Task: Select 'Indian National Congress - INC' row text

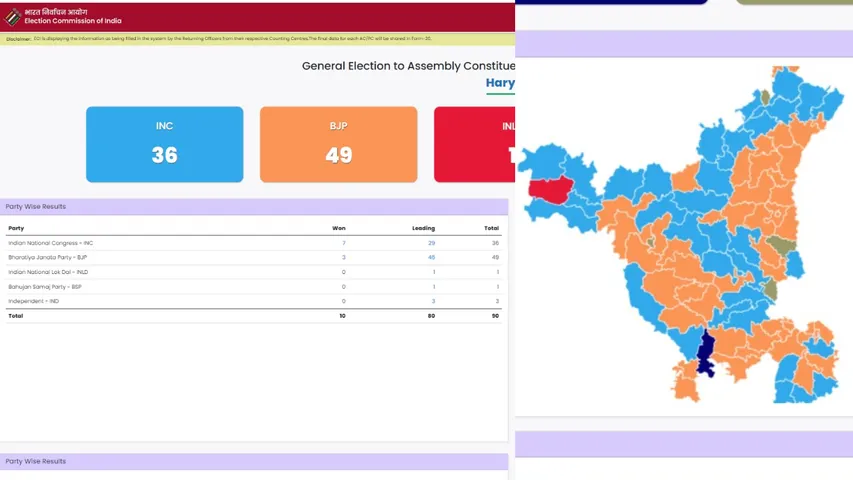Action: [x=51, y=243]
